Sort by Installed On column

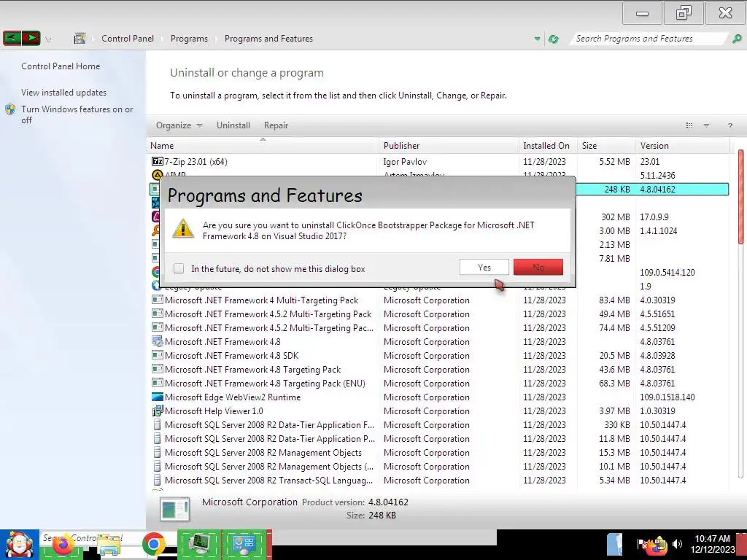tap(548, 146)
